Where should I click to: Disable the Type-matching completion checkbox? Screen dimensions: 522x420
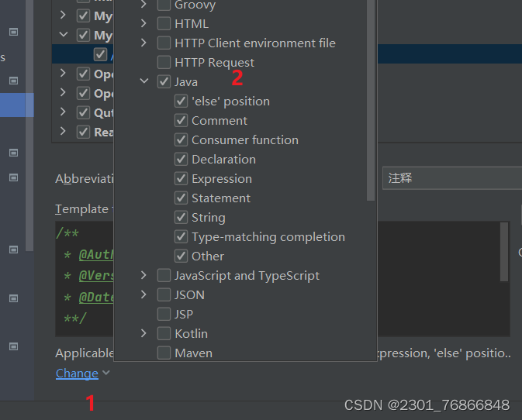click(181, 237)
